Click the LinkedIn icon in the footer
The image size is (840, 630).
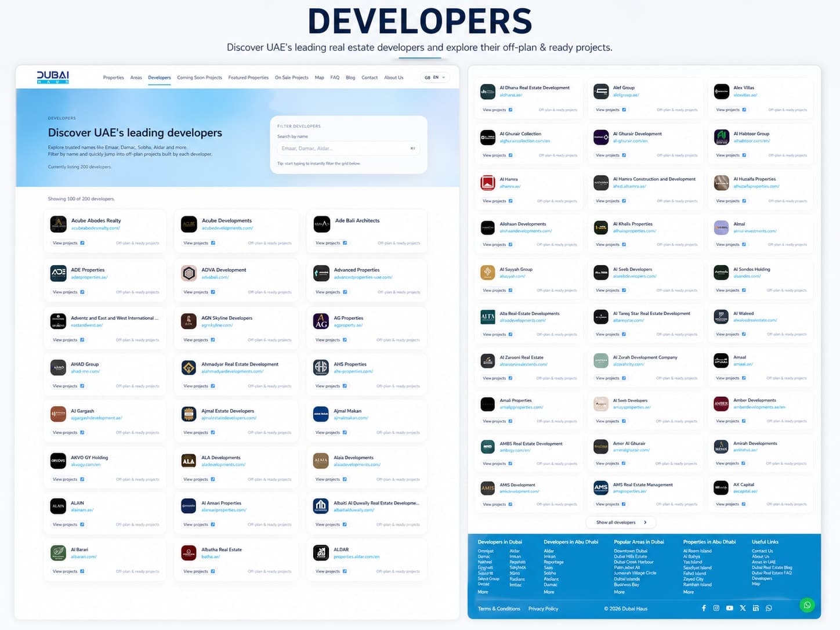756,608
